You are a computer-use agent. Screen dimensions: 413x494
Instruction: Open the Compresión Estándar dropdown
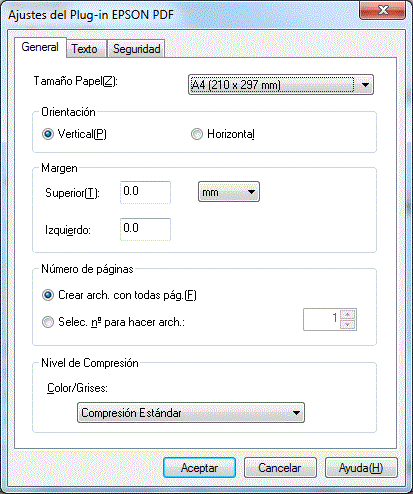pos(191,413)
